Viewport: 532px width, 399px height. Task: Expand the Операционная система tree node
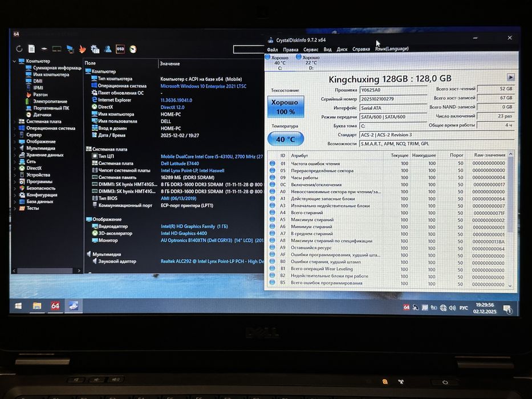(x=15, y=128)
